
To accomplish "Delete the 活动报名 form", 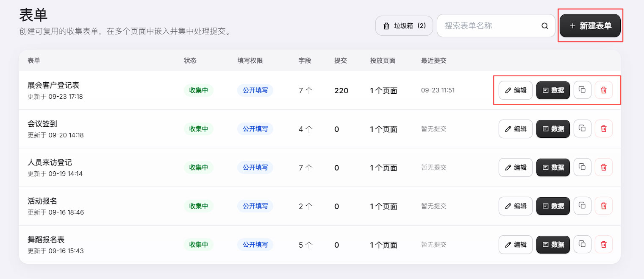I will (604, 206).
